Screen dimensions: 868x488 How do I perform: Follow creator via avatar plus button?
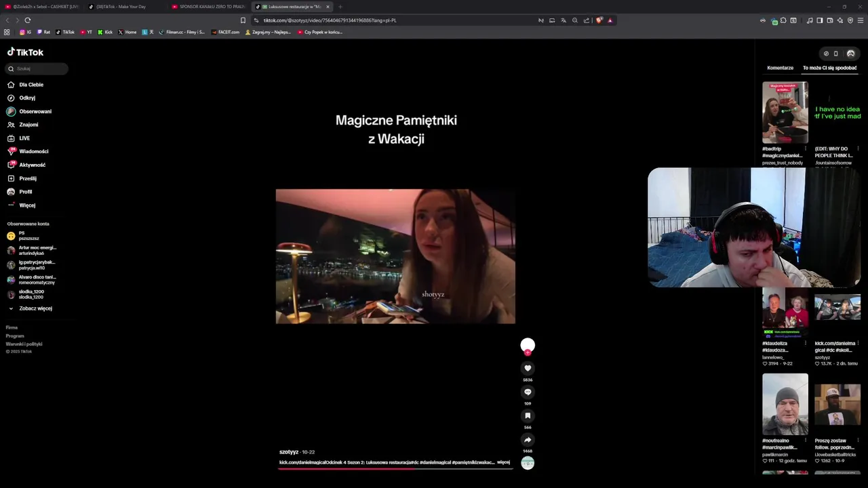(x=528, y=352)
